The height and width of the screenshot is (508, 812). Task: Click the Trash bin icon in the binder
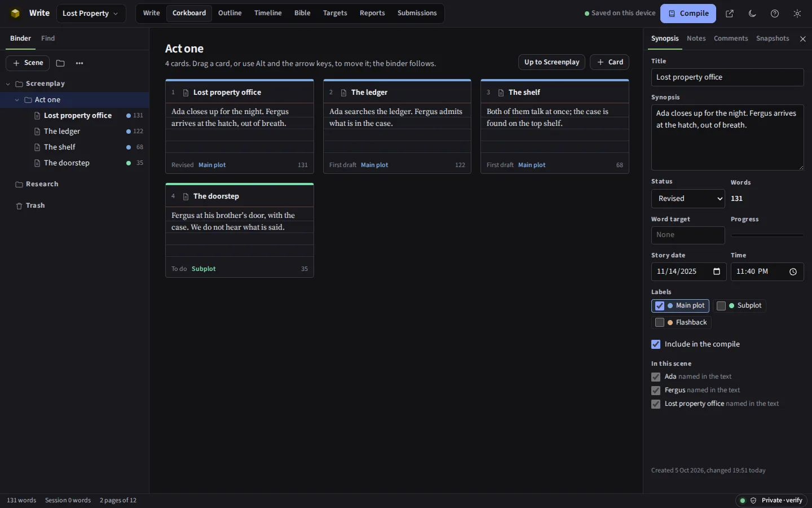(x=19, y=206)
